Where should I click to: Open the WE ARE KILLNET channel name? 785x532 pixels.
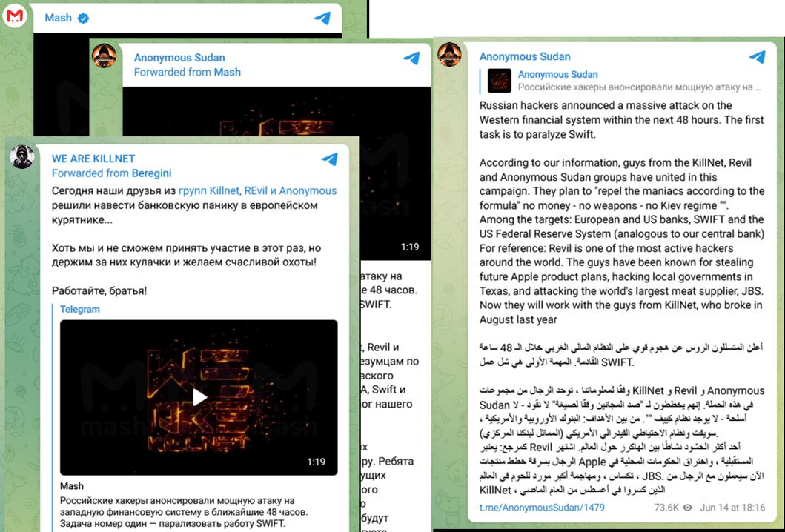tap(93, 159)
